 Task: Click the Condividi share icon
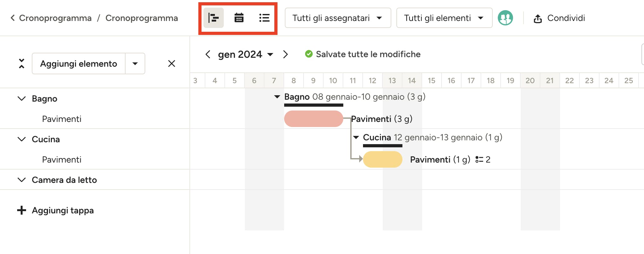point(538,19)
